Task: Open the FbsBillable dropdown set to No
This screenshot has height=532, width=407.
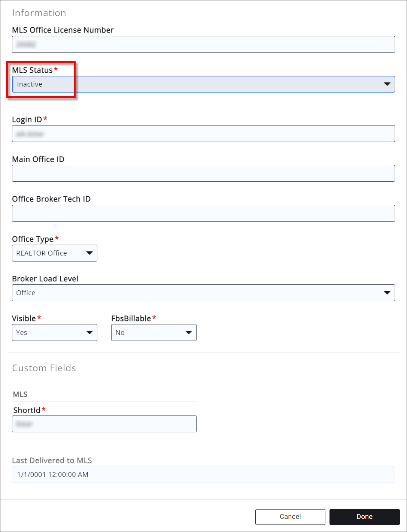Action: tap(154, 332)
